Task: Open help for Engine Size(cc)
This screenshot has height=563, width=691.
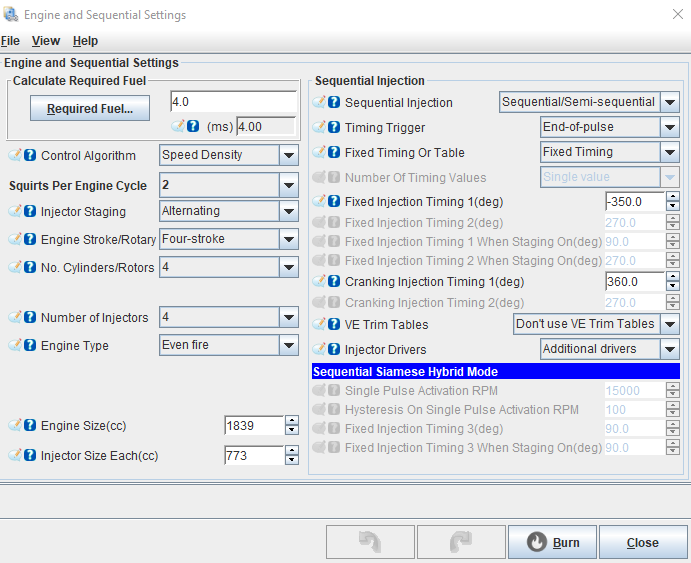Action: point(30,425)
